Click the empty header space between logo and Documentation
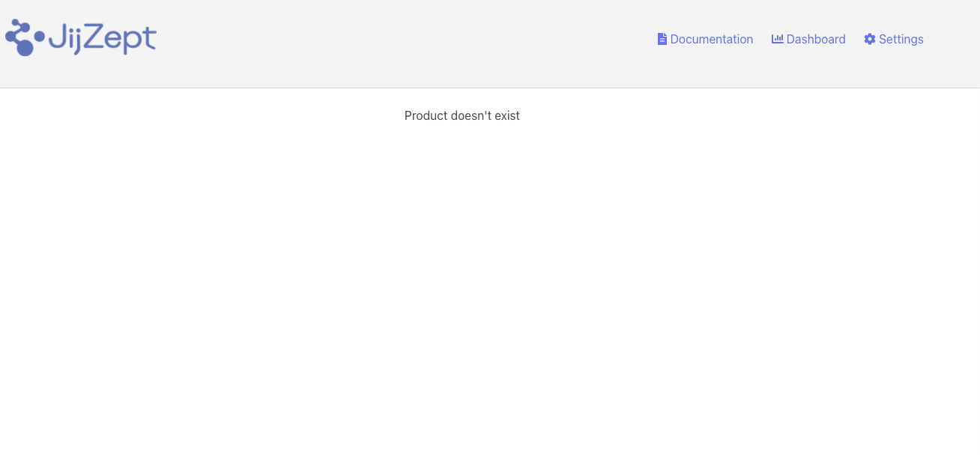The image size is (980, 457). [405, 43]
